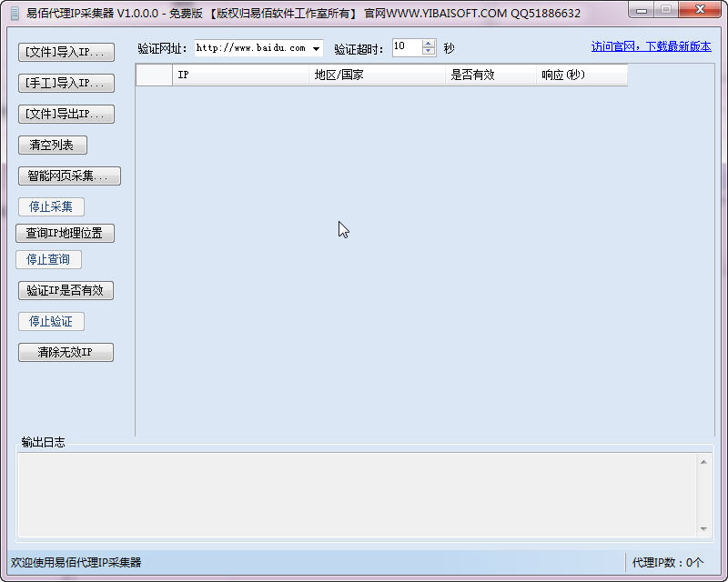Open the 验证网址 URL dropdown
728x582 pixels.
[316, 48]
